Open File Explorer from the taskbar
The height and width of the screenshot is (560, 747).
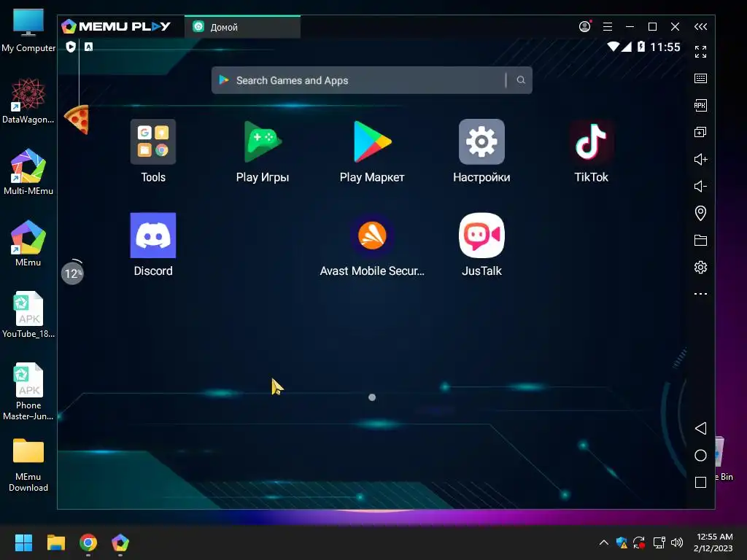pyautogui.click(x=55, y=542)
